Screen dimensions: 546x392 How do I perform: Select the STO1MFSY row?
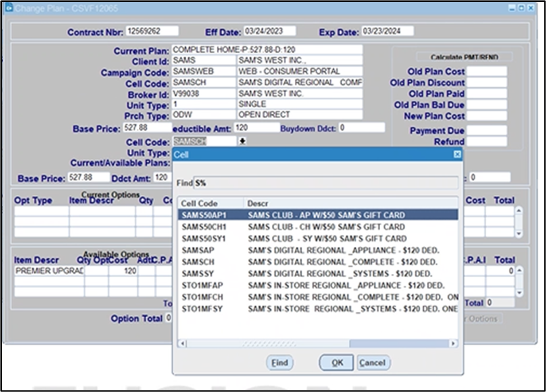[317, 309]
